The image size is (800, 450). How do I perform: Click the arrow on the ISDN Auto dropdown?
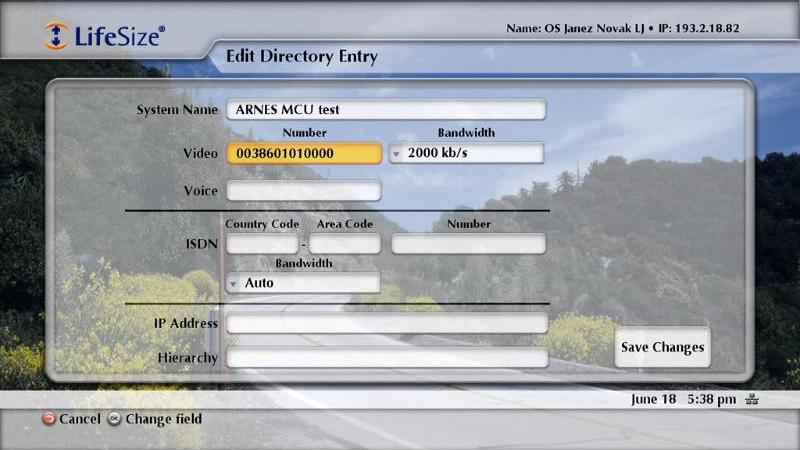click(233, 284)
